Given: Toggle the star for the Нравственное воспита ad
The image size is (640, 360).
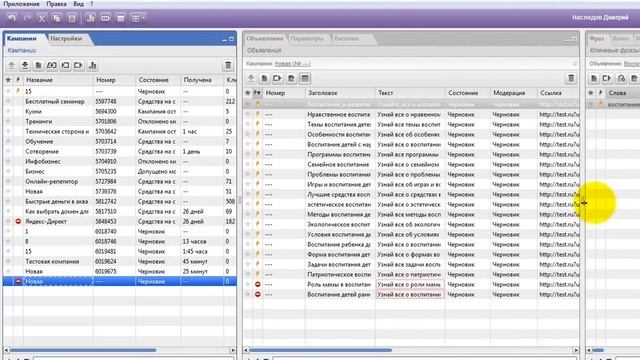Looking at the screenshot, I should click(x=248, y=114).
